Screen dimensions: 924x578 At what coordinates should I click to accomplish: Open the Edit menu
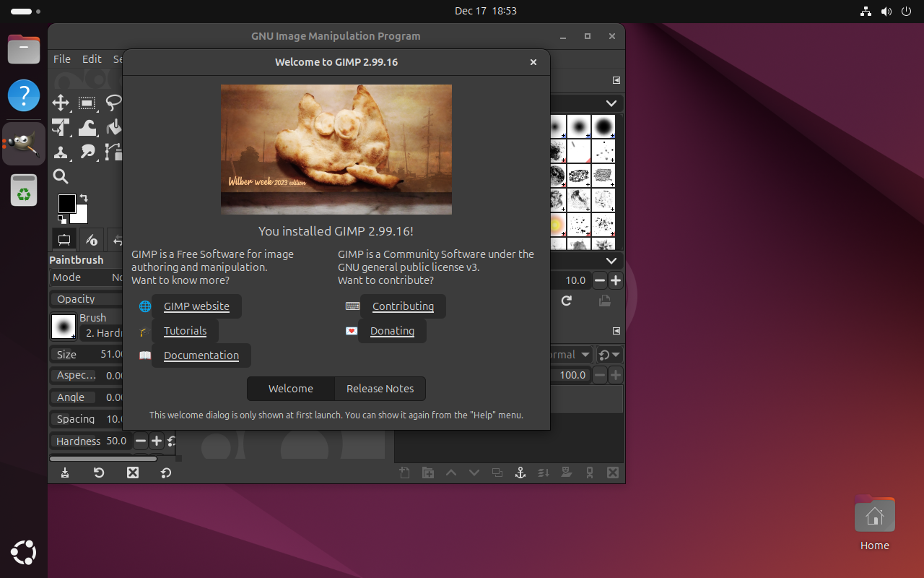pos(92,59)
